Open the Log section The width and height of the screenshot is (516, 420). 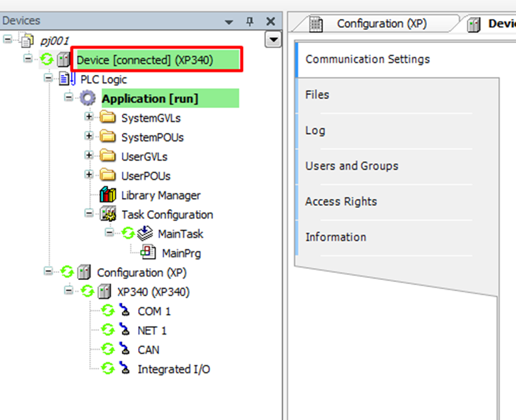(x=315, y=130)
